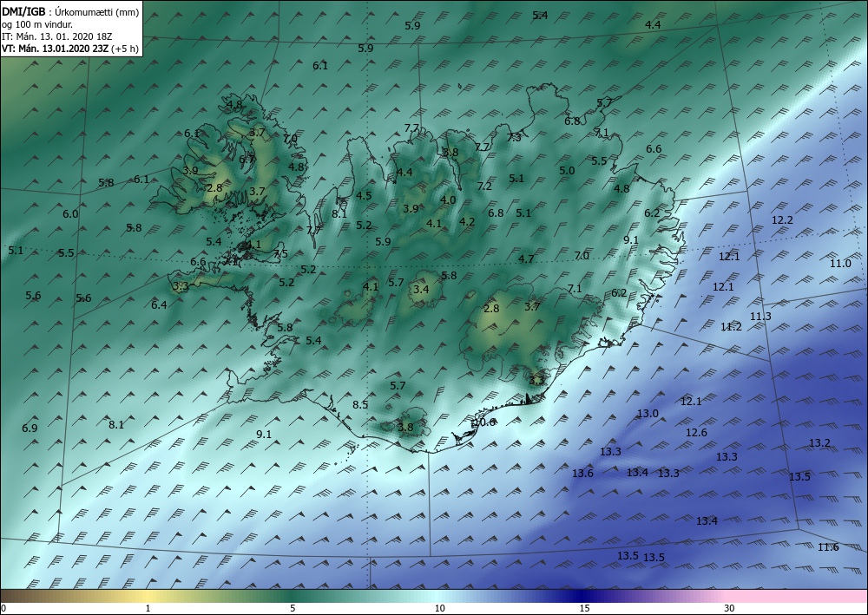868x615 pixels.
Task: Click the 13.6 value on the map
Action: tap(582, 473)
